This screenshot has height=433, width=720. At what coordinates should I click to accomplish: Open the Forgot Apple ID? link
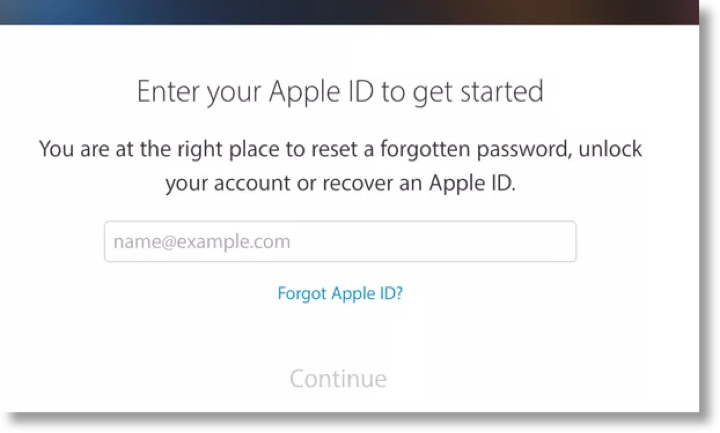(x=340, y=294)
